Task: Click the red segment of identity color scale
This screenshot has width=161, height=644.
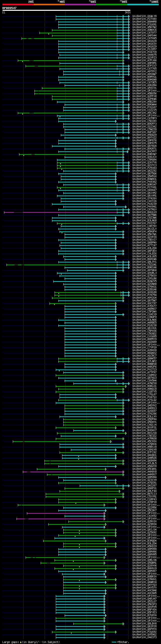Action: pos(18,5)
